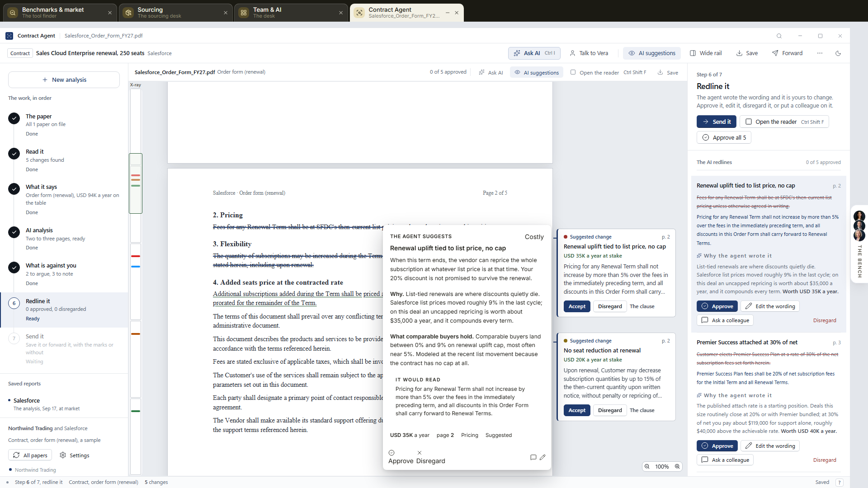Edit the wording of the Premier Success redline
This screenshot has width=868, height=488.
770,446
